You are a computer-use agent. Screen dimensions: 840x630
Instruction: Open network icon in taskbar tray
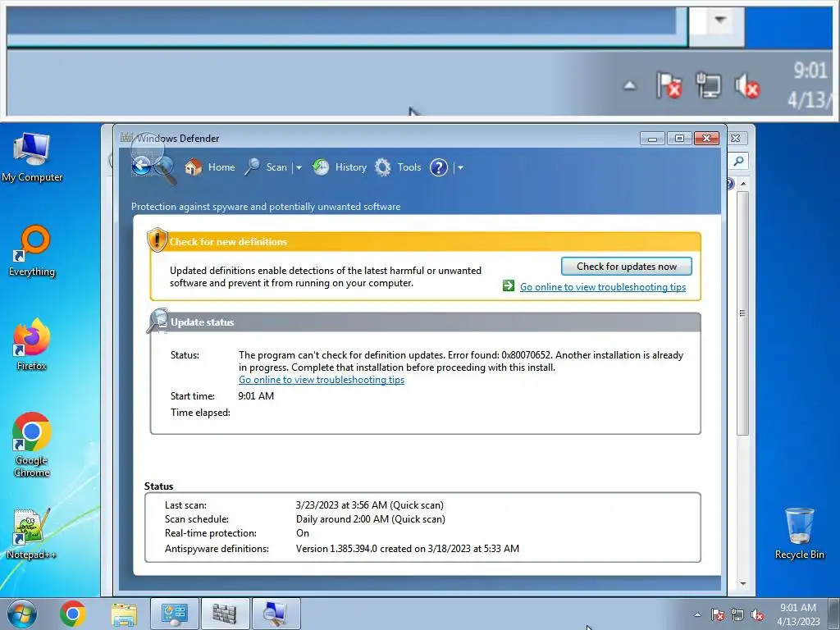coord(737,614)
